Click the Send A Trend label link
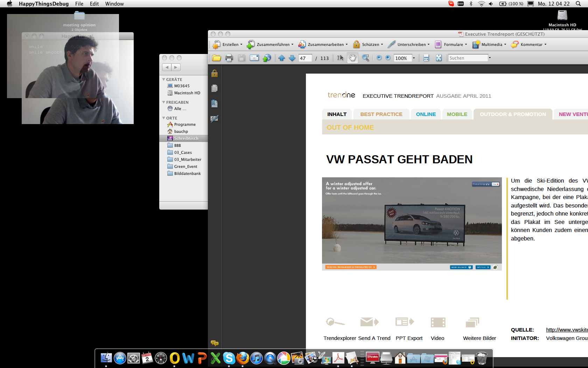The height and width of the screenshot is (368, 588). (x=374, y=338)
